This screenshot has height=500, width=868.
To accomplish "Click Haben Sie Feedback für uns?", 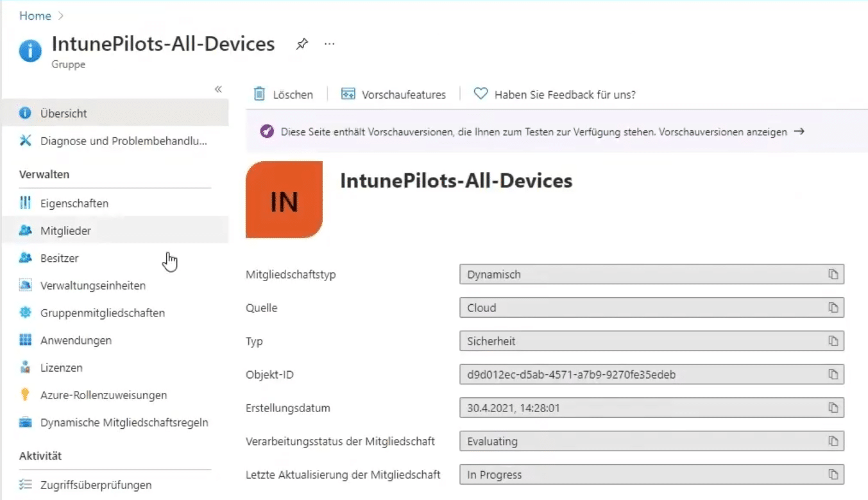I will tap(555, 94).
